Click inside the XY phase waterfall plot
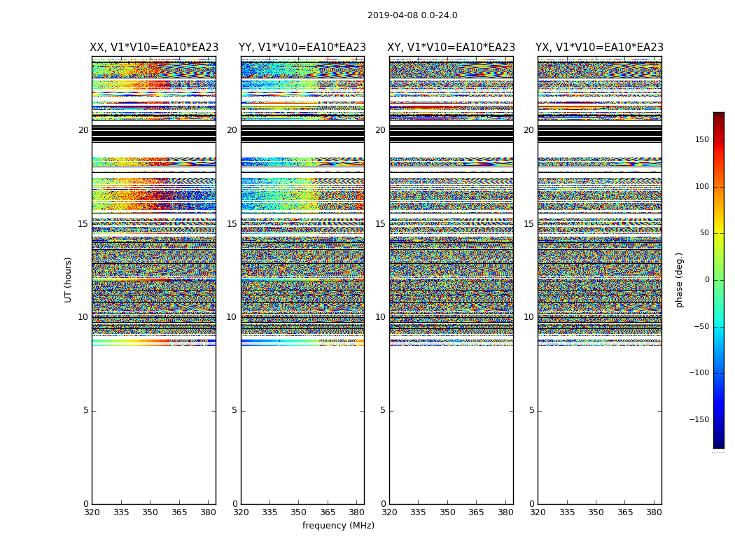Viewport: 735px width, 560px height. click(451, 280)
